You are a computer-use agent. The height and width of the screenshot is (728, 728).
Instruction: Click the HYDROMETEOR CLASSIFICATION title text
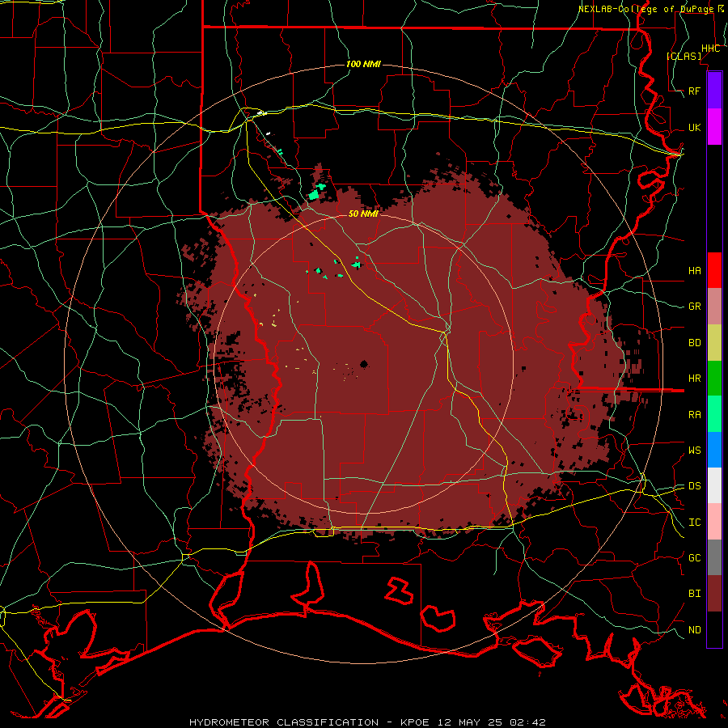(x=284, y=722)
